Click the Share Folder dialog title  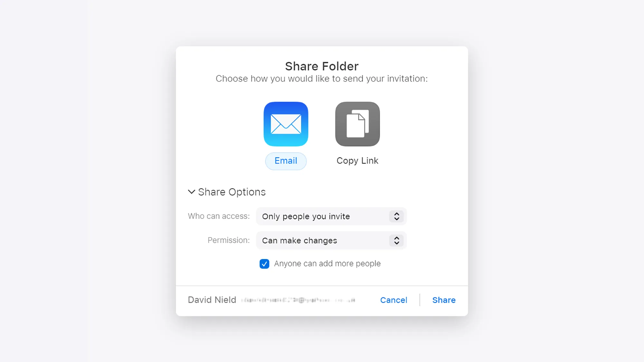322,66
